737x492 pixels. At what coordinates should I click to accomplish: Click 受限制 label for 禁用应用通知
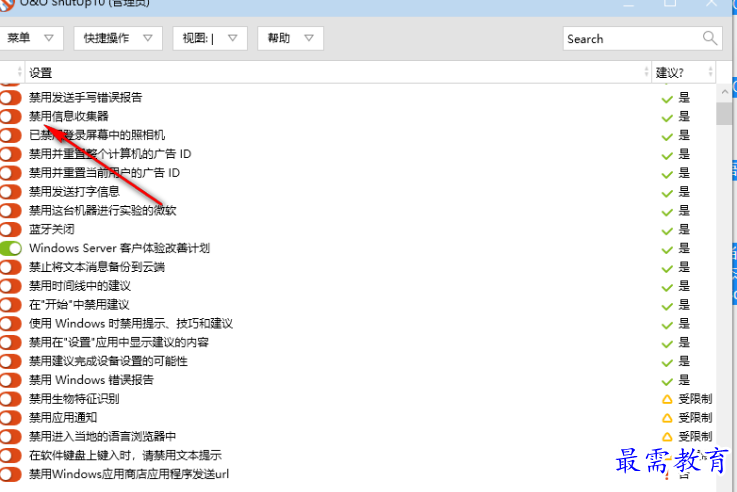pyautogui.click(x=695, y=418)
